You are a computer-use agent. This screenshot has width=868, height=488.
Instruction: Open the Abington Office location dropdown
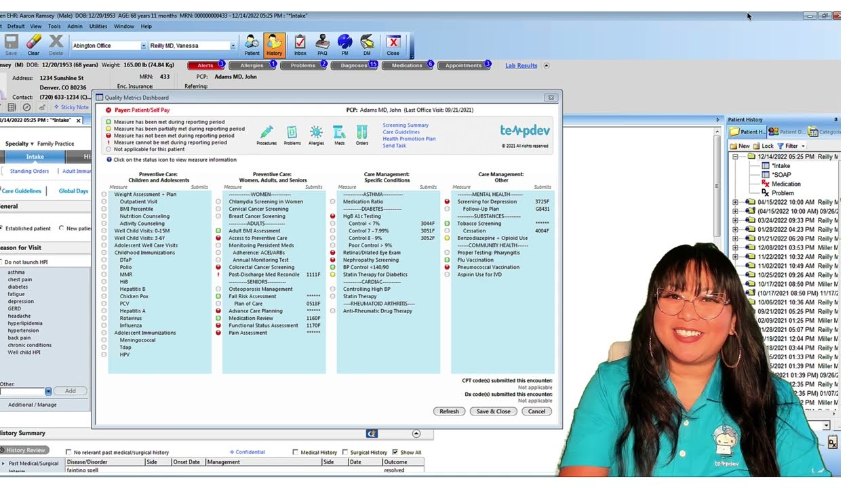(143, 46)
